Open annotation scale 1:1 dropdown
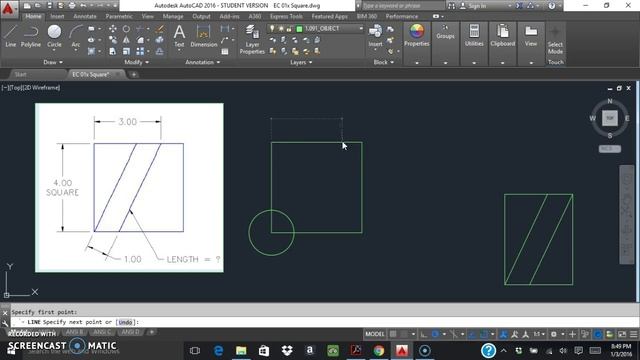This screenshot has width=640, height=360. [x=539, y=334]
